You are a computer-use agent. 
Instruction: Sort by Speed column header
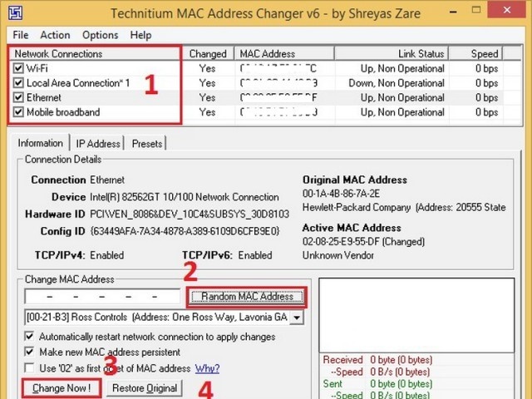[x=475, y=53]
